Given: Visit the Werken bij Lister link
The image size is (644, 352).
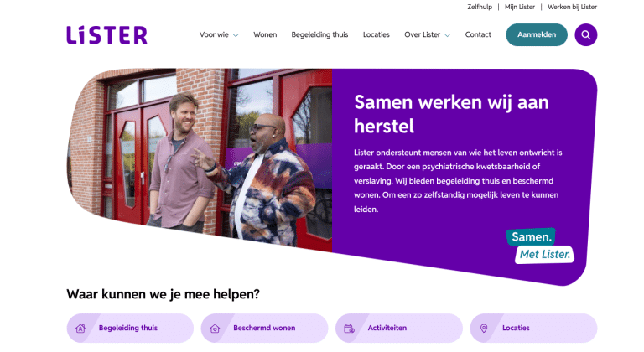Looking at the screenshot, I should pos(572,7).
